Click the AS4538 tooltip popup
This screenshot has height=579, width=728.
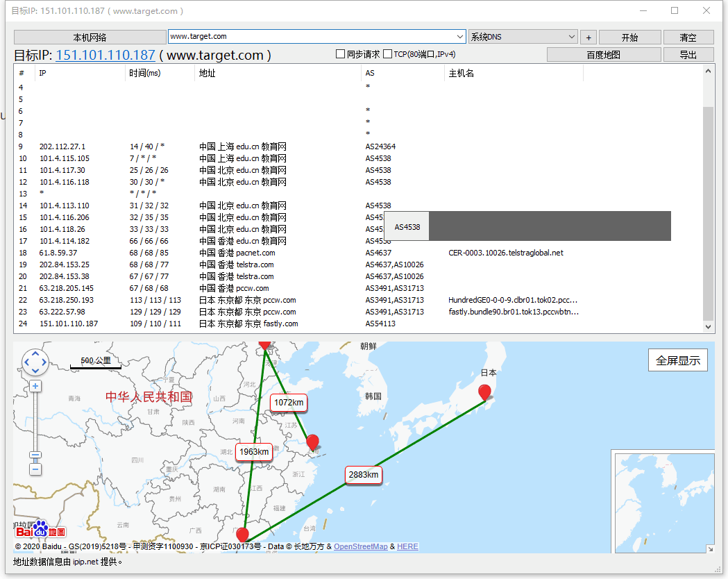407,227
